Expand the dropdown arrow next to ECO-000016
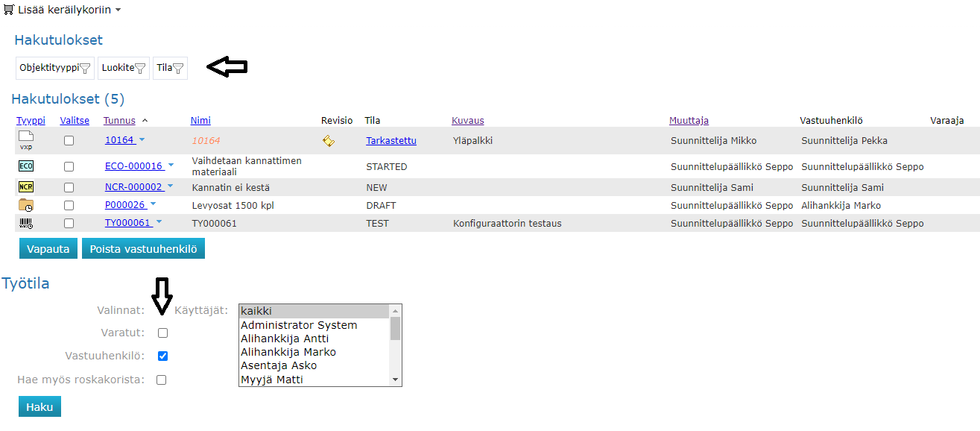980x431 pixels. (x=170, y=166)
